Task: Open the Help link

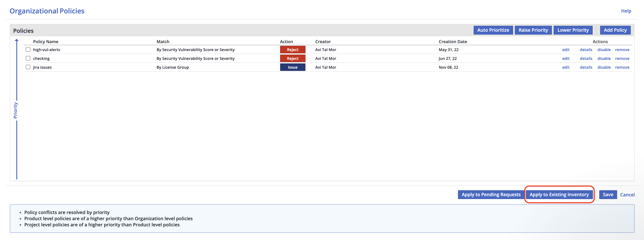Action: coord(626,11)
